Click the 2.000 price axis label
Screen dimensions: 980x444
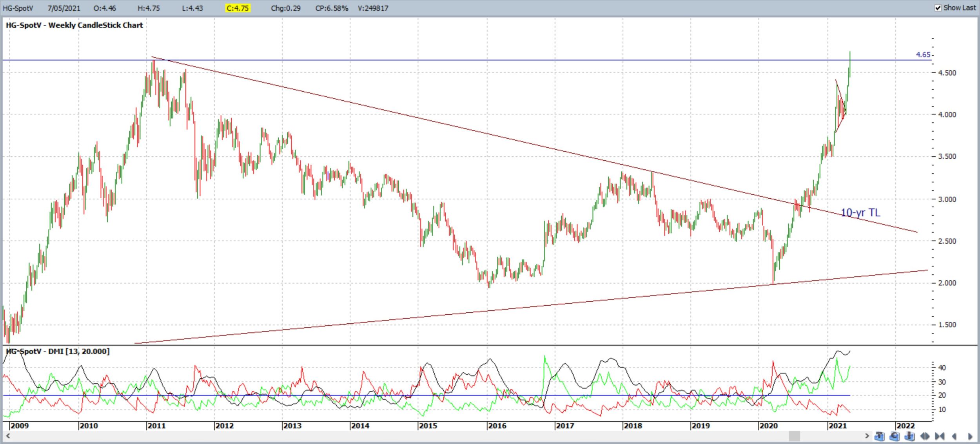947,283
